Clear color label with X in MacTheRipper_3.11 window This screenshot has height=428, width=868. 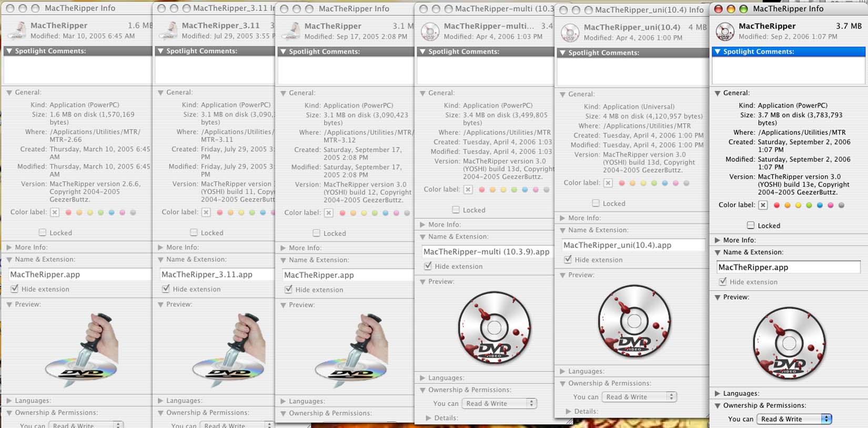point(206,212)
